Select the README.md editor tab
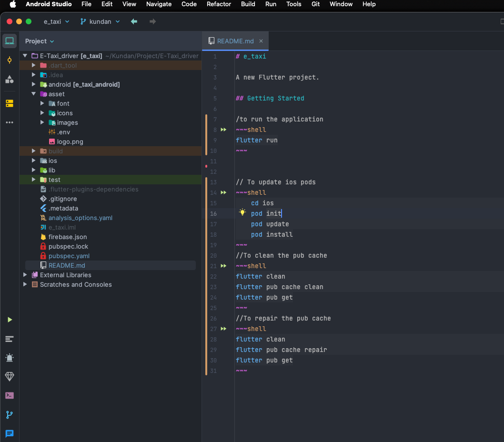 (235, 41)
